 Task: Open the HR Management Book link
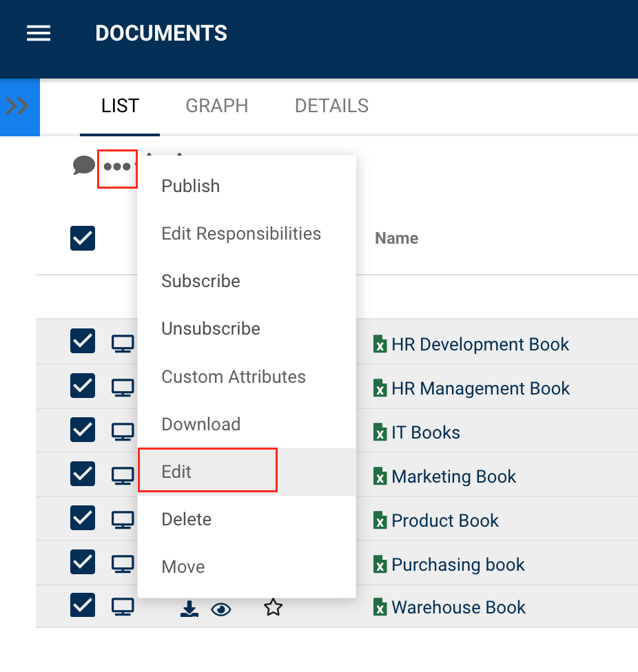coord(480,388)
